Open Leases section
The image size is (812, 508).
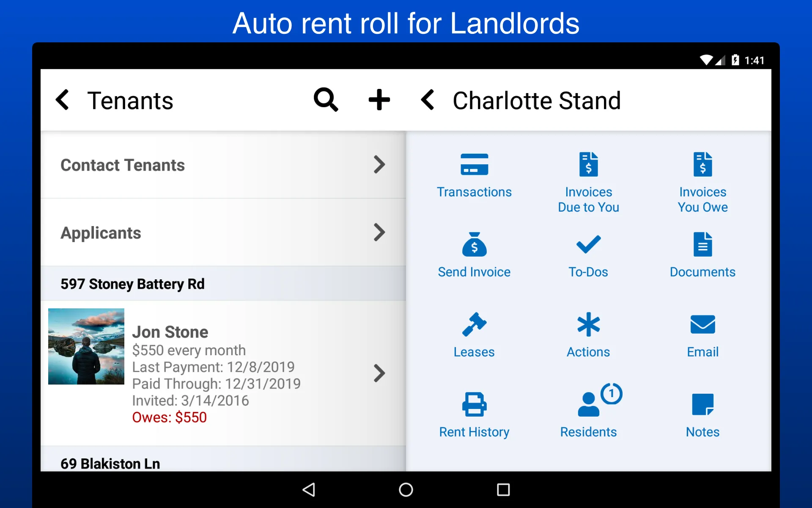pyautogui.click(x=475, y=334)
